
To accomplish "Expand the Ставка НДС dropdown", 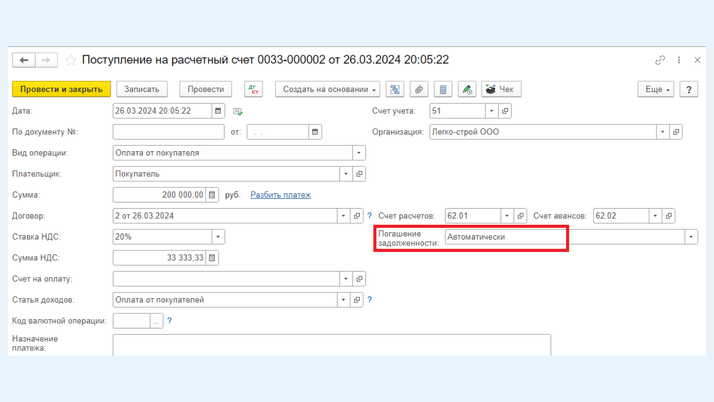I will click(218, 237).
